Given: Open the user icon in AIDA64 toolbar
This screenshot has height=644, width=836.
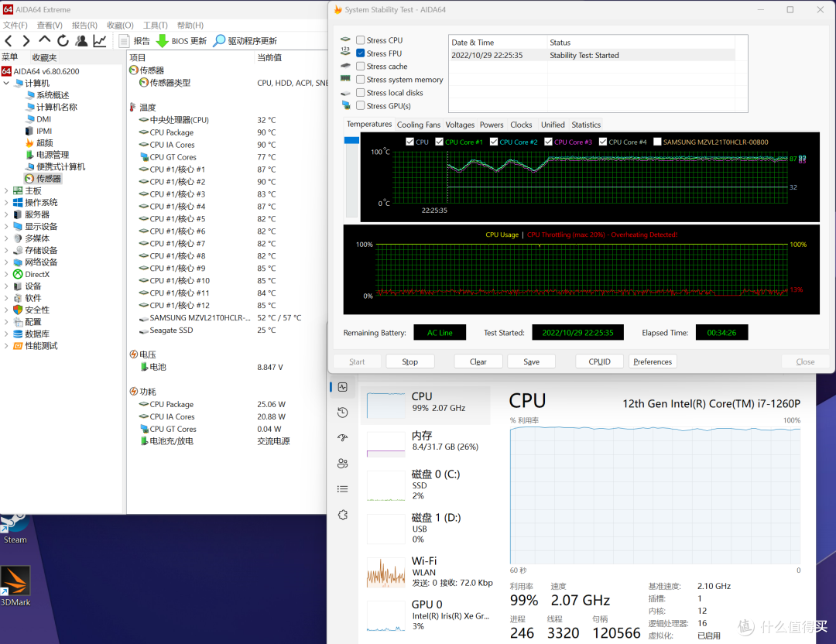Looking at the screenshot, I should pos(81,40).
